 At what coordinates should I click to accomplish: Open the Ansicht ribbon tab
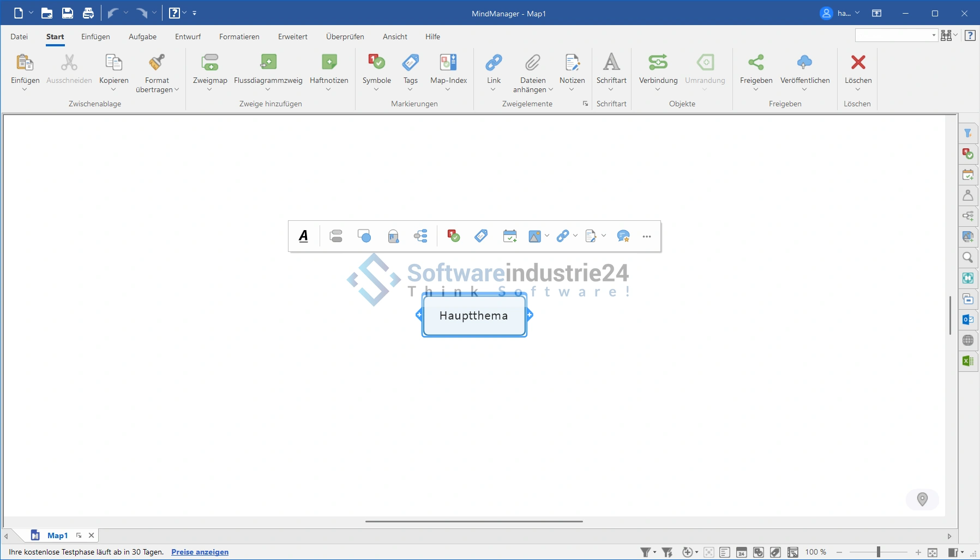(x=395, y=37)
